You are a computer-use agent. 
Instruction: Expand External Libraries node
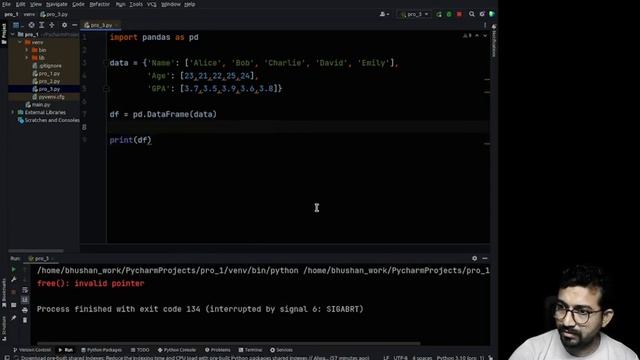pos(13,112)
